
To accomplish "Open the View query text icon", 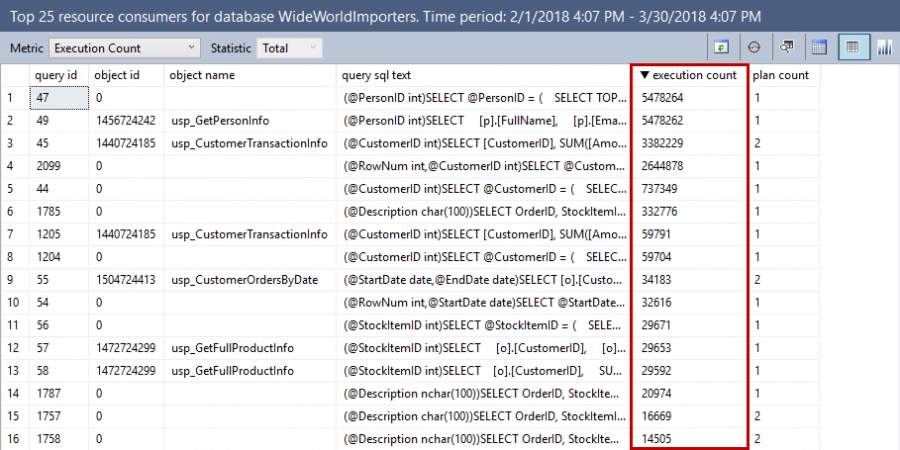I will [x=787, y=47].
